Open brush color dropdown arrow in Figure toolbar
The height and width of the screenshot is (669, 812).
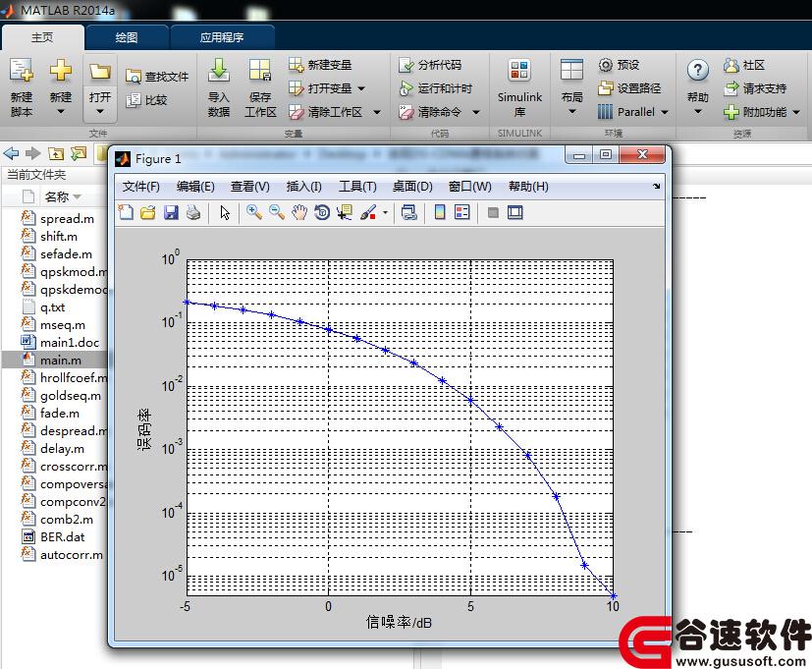click(385, 212)
